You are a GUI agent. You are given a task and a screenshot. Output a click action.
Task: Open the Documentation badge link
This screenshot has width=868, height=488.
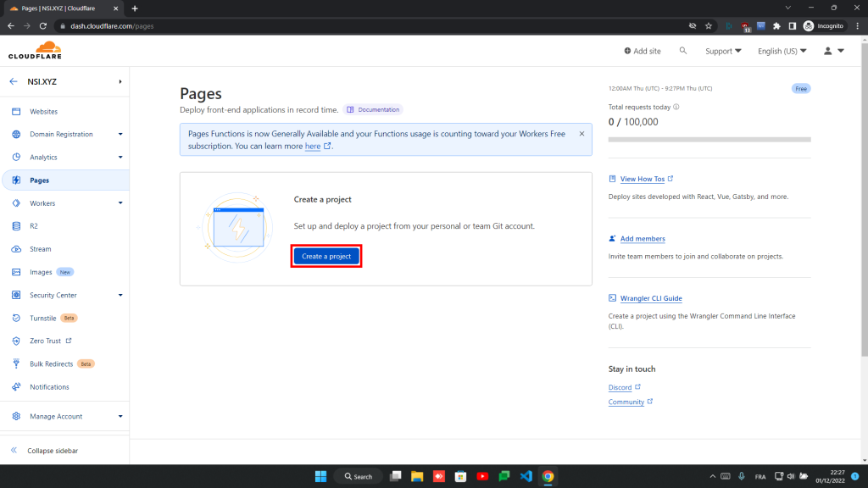tap(373, 109)
